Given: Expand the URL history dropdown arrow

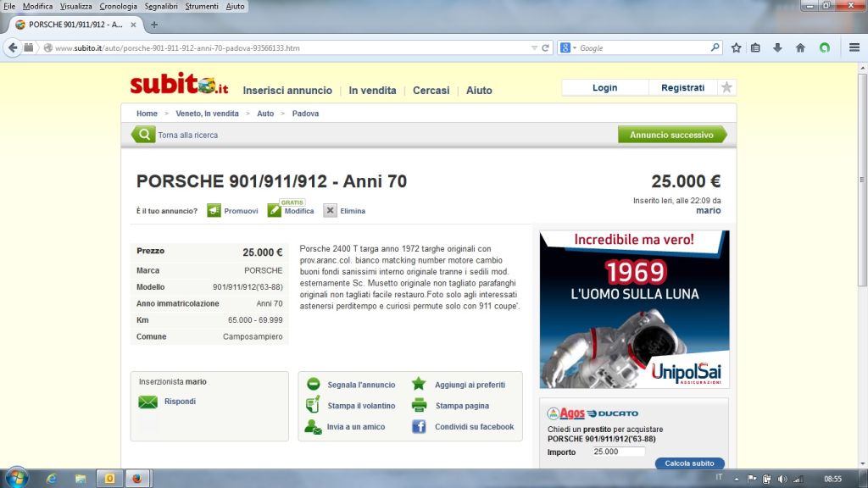Looking at the screenshot, I should pyautogui.click(x=534, y=48).
